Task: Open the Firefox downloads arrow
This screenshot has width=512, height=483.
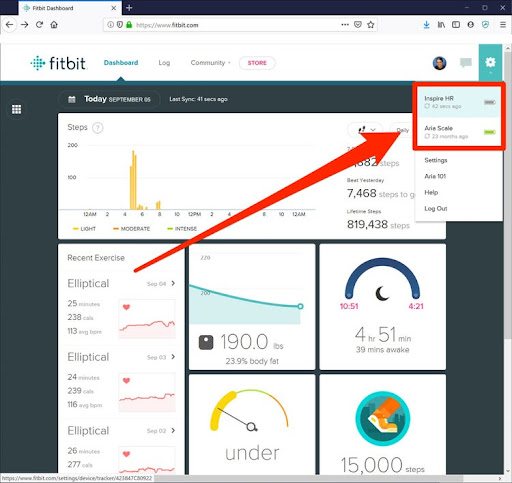Action: (426, 25)
